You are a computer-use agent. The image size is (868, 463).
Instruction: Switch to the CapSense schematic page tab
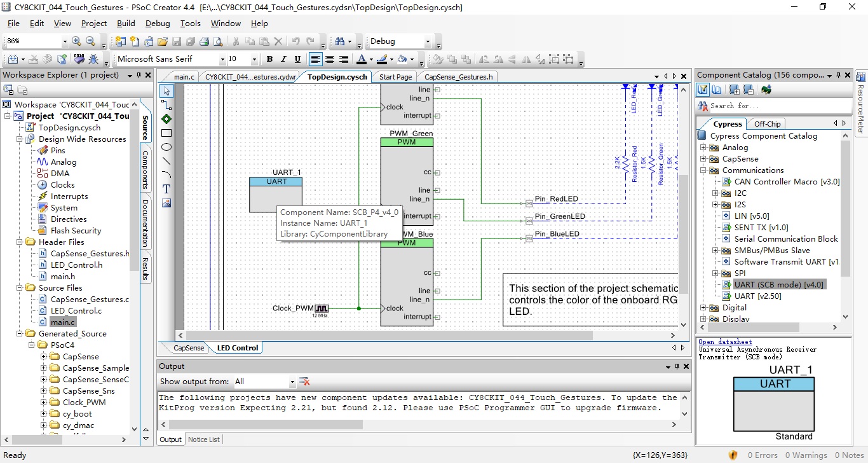[189, 348]
